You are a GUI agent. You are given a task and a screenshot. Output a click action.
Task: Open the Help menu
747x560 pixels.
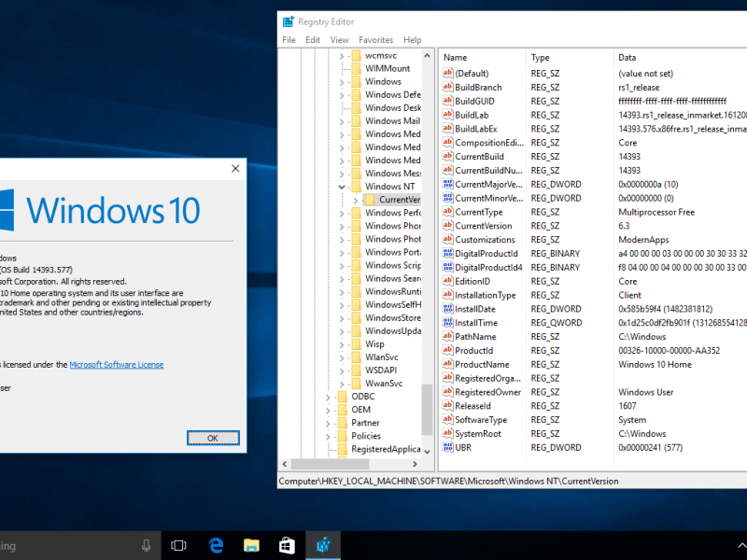click(x=412, y=40)
